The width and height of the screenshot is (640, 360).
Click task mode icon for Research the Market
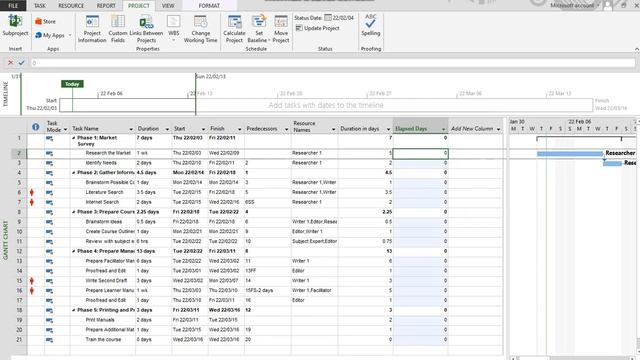click(49, 153)
